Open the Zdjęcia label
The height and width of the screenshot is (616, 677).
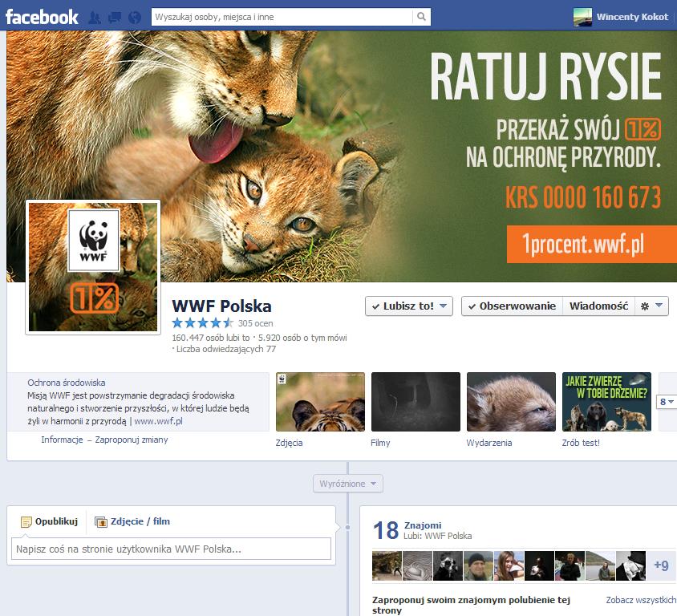[x=289, y=443]
